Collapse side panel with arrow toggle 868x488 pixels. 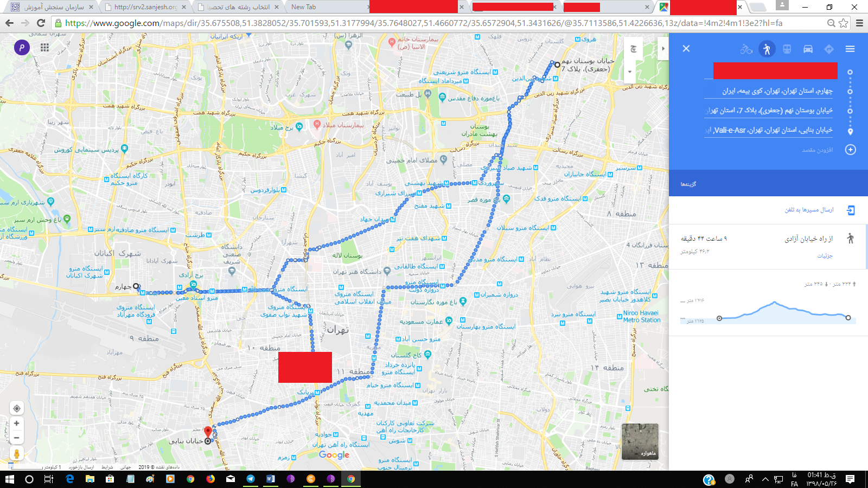point(663,49)
